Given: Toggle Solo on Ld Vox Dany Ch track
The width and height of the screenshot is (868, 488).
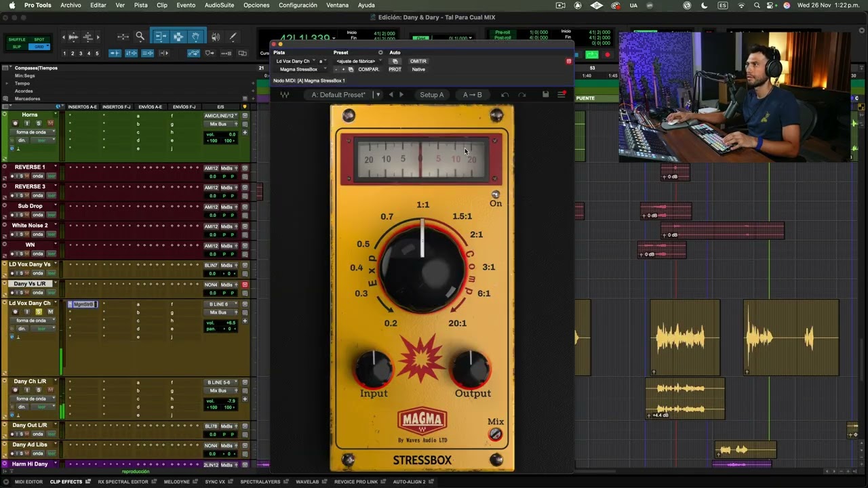Looking at the screenshot, I should click(x=39, y=312).
